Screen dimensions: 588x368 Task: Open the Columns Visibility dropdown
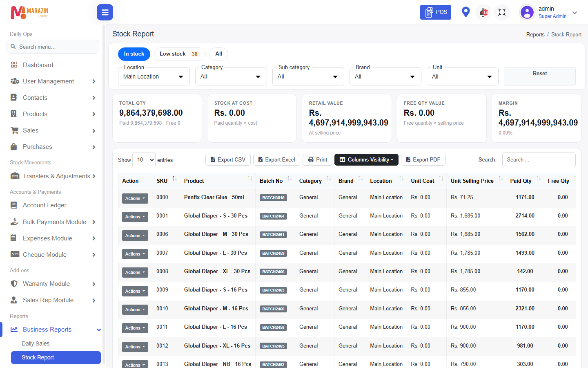pyautogui.click(x=366, y=160)
